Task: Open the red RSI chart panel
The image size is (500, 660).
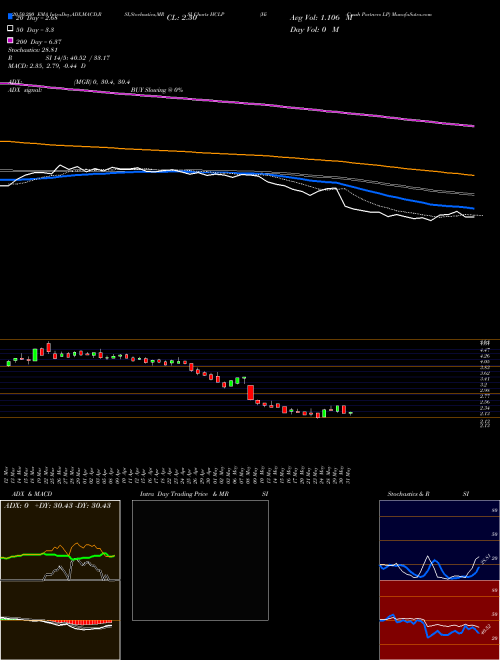Action: tap(439, 620)
